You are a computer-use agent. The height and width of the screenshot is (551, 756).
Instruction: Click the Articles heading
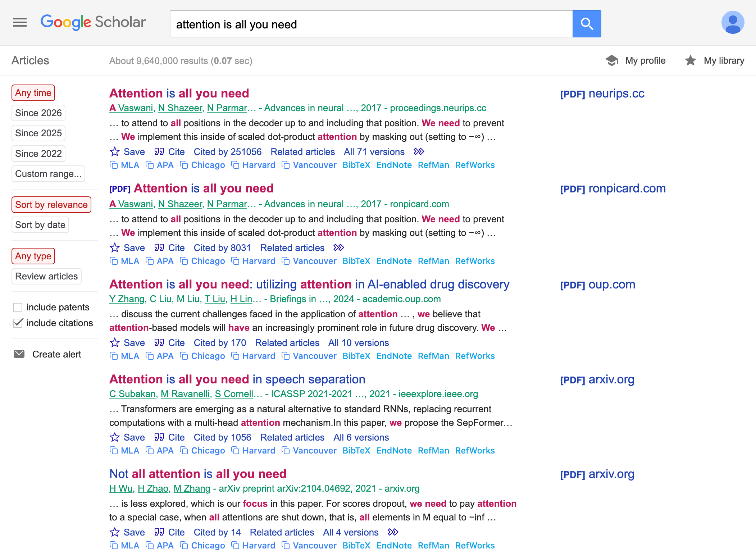30,60
